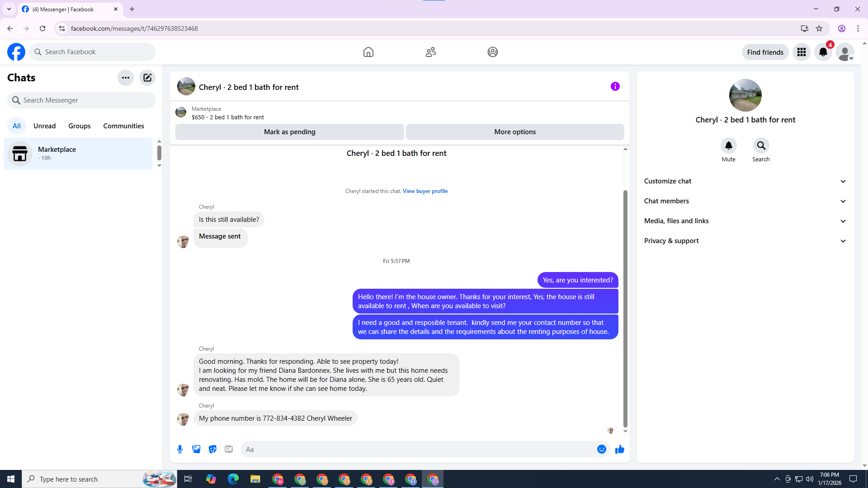Expand Media, files and links section
The height and width of the screenshot is (488, 868).
coord(745,221)
